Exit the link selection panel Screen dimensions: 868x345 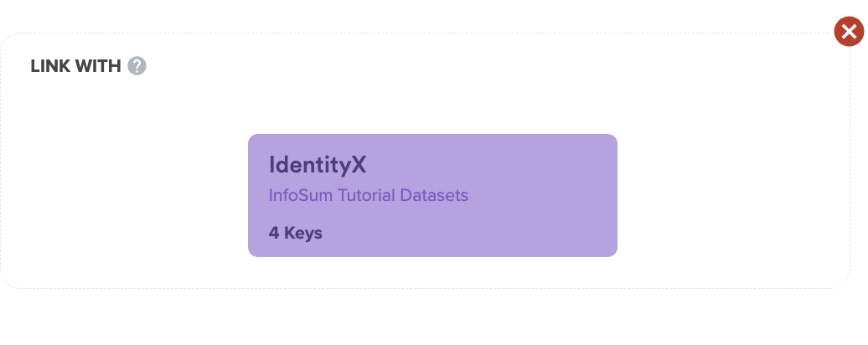tap(849, 32)
